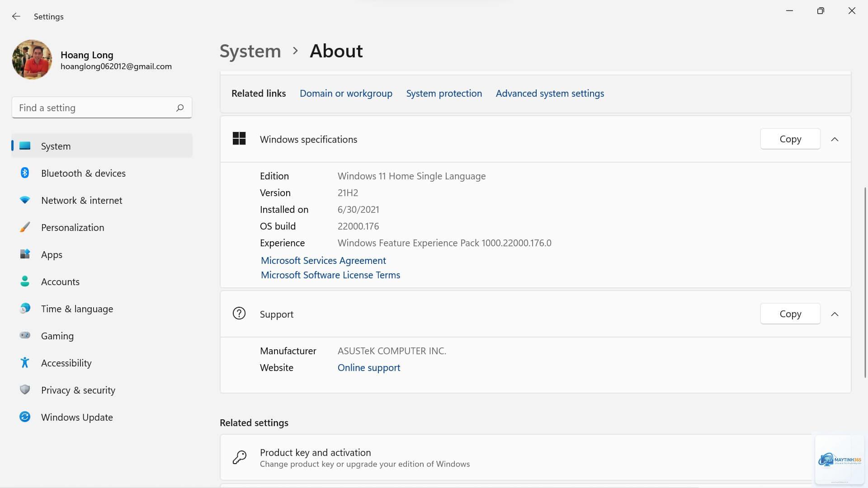Image resolution: width=868 pixels, height=488 pixels.
Task: Click the Related settings heading
Action: [254, 423]
